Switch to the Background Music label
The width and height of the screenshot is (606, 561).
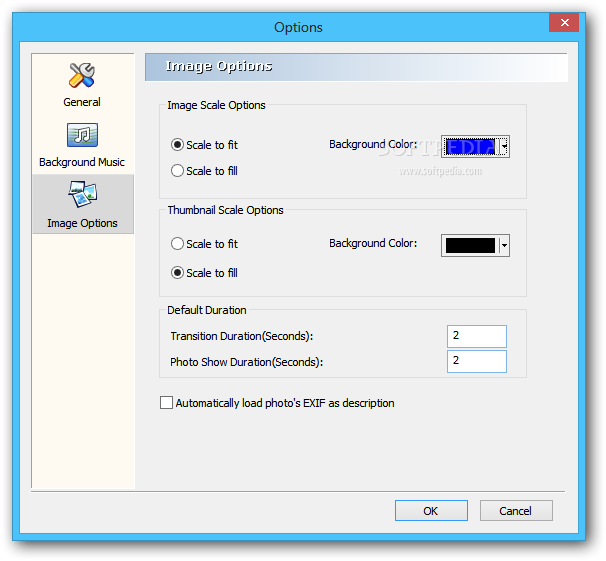click(x=82, y=162)
